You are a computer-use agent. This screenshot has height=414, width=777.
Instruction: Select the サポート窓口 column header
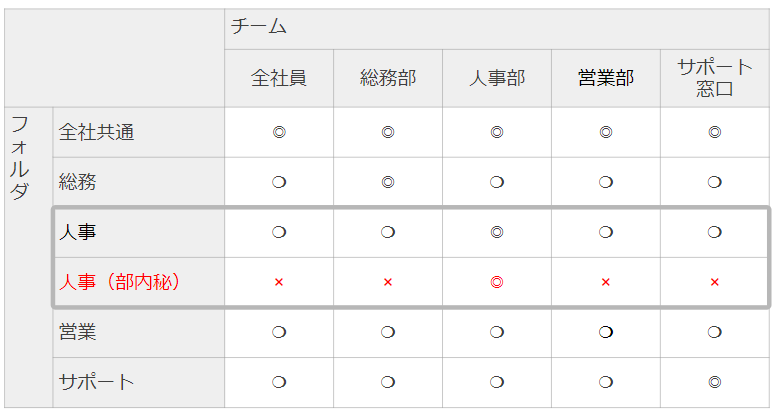(x=715, y=78)
